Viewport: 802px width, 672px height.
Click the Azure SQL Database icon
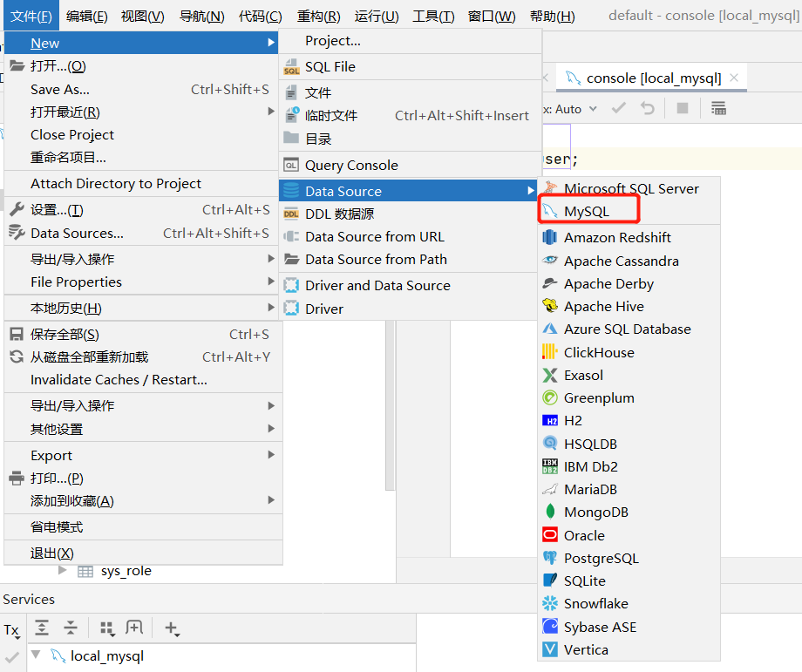click(x=550, y=329)
